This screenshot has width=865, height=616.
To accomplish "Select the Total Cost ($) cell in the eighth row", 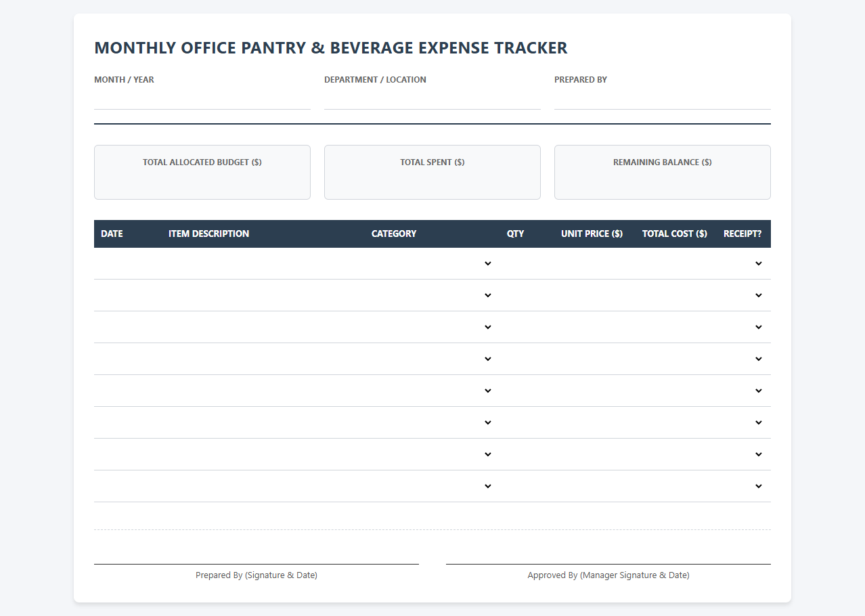I will (676, 486).
